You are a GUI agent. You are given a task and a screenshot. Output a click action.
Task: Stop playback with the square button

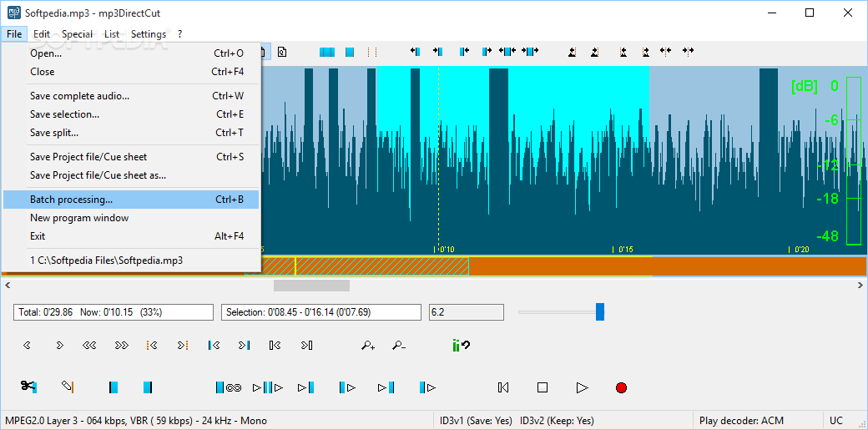click(x=542, y=387)
